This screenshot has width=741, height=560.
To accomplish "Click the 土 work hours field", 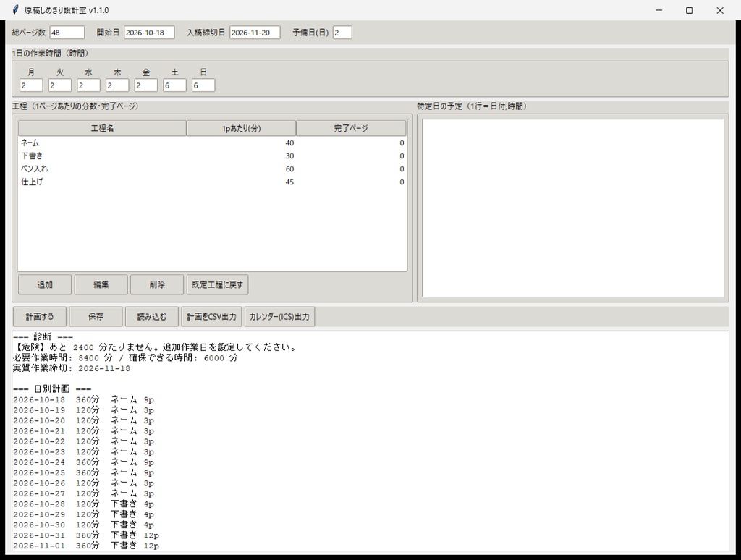I will click(174, 85).
